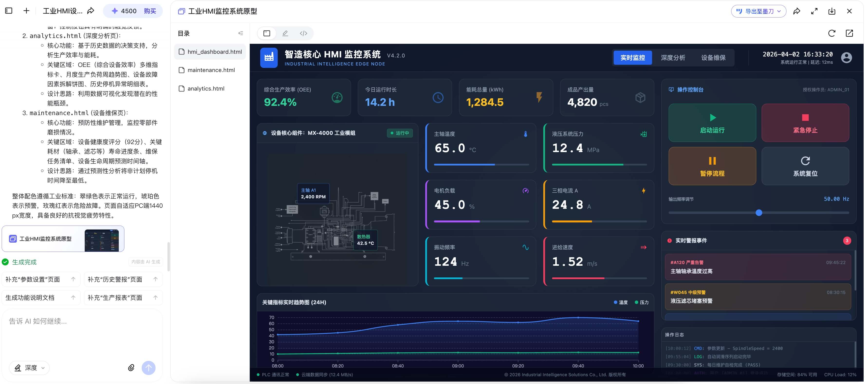Select the pencil edit mode icon
Screen dimensions: 868x384
(x=285, y=33)
